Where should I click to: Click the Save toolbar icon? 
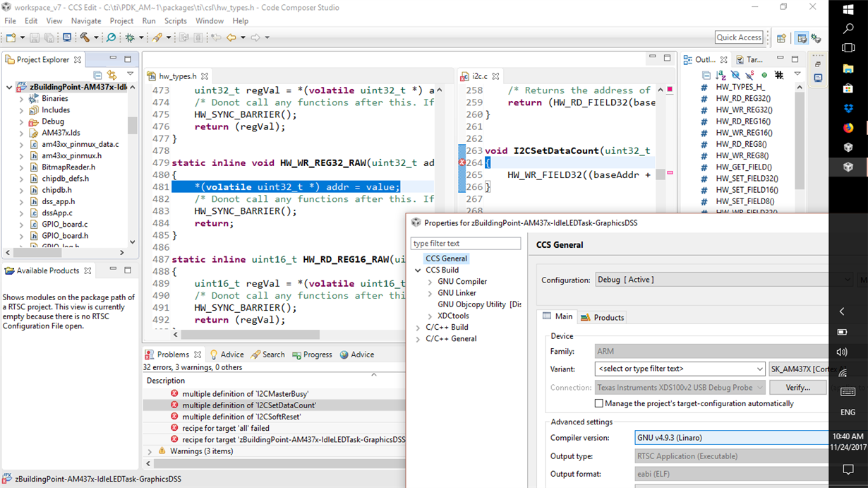[34, 37]
